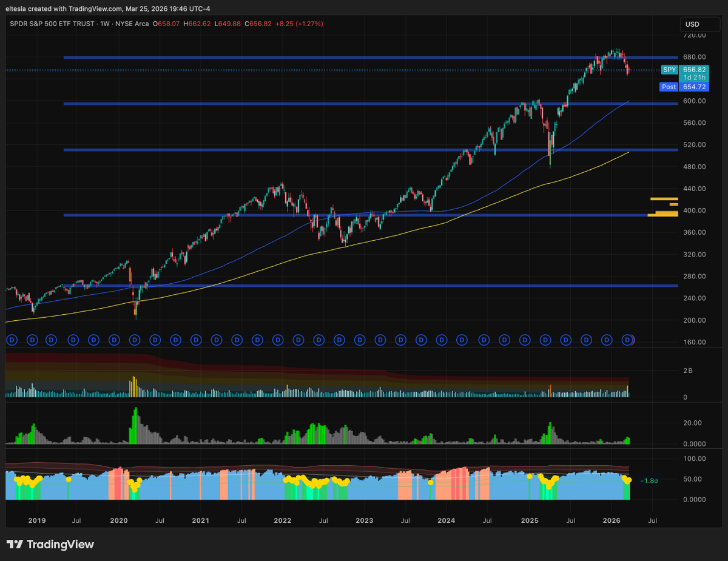Click the 320.00 price axis label
Image resolution: width=728 pixels, height=561 pixels.
[694, 255]
